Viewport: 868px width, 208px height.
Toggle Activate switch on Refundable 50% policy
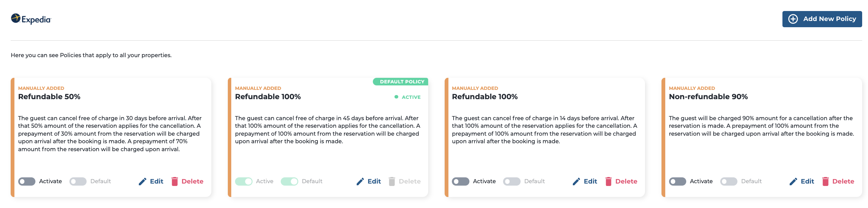tap(27, 181)
